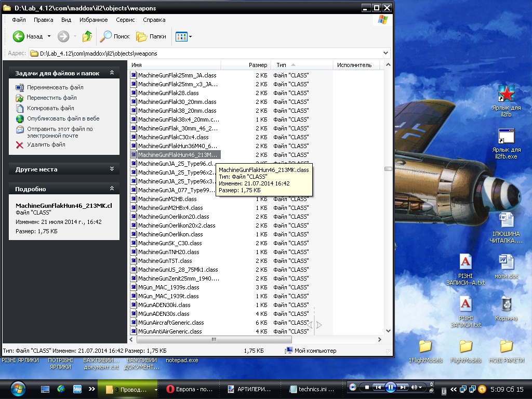Open the Назад history dropdown arrow
The height and width of the screenshot is (399, 532).
point(49,36)
